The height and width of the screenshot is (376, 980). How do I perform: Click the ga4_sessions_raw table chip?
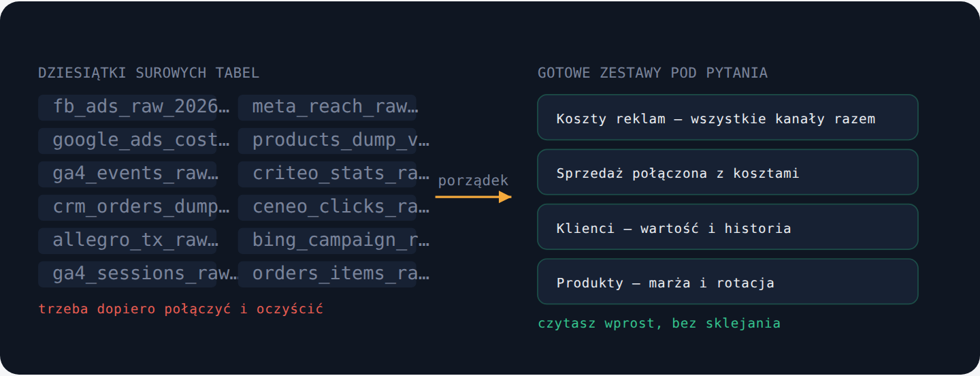pyautogui.click(x=127, y=274)
